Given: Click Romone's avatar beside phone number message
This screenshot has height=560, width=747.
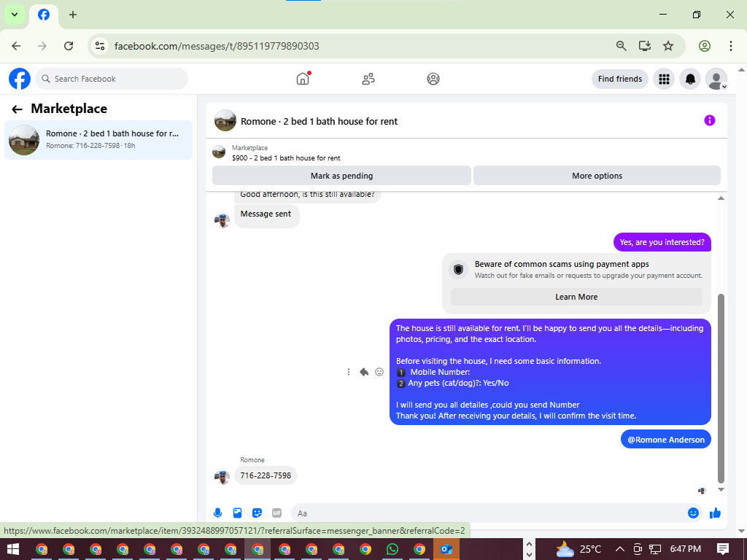Looking at the screenshot, I should point(222,476).
